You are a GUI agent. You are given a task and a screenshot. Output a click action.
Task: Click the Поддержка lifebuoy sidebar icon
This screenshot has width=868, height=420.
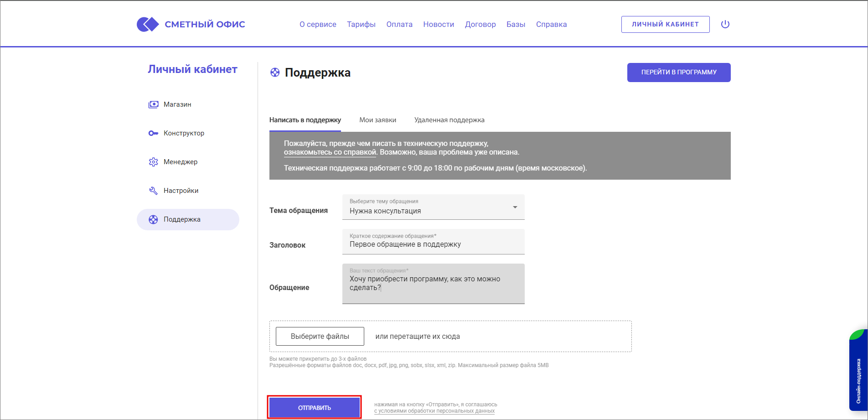tap(153, 219)
